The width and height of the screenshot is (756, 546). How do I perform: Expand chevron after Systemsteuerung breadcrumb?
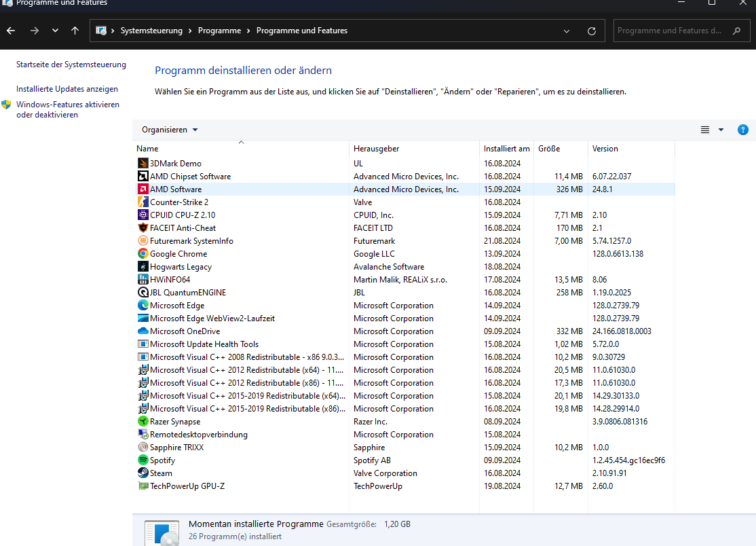[190, 31]
